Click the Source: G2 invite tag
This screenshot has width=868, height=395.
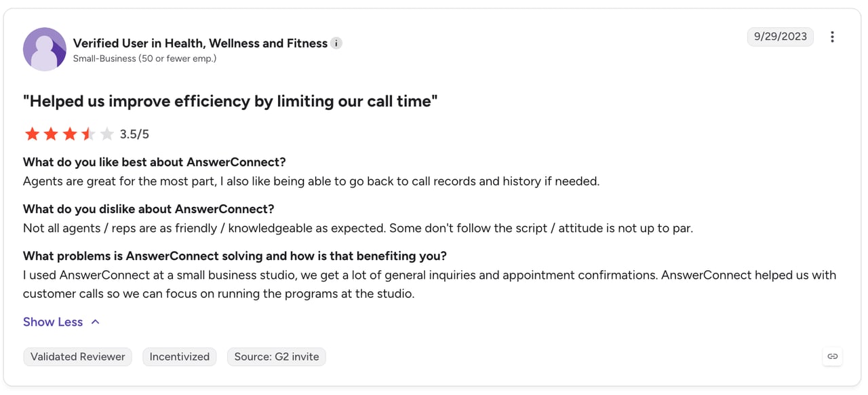click(x=277, y=357)
